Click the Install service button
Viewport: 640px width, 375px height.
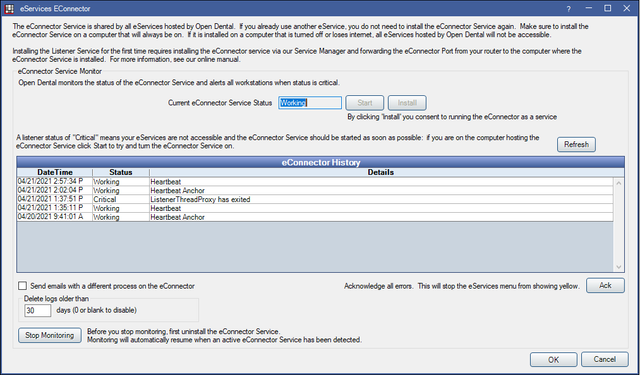pyautogui.click(x=407, y=103)
